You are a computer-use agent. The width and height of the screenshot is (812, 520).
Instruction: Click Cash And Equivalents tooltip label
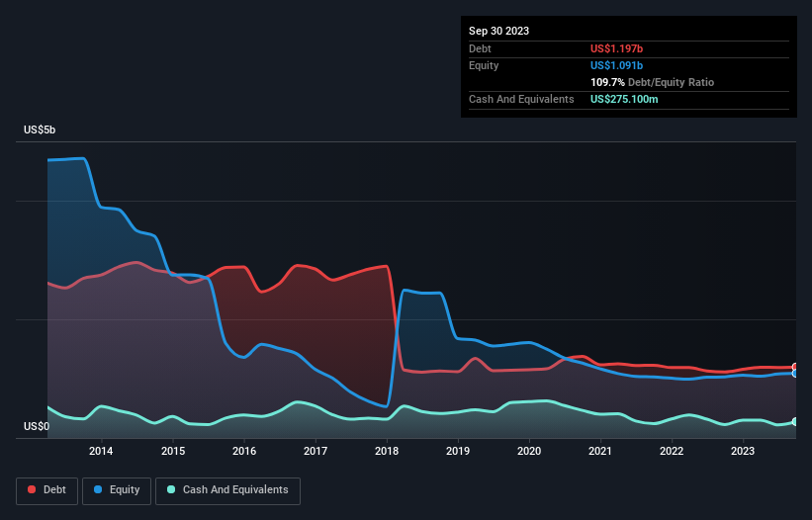tap(521, 99)
